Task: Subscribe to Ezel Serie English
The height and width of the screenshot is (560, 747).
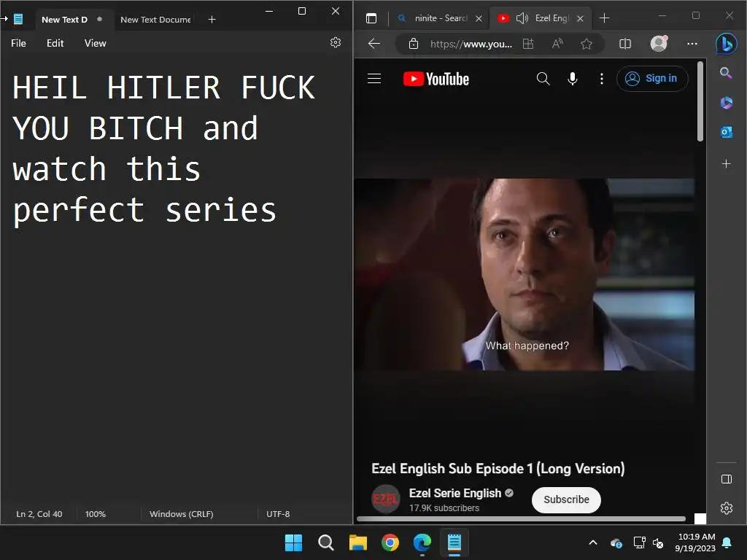Action: tap(566, 499)
